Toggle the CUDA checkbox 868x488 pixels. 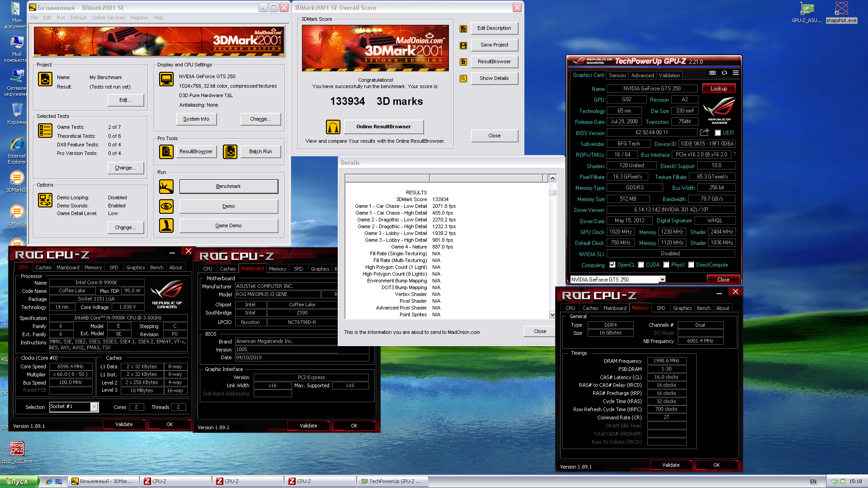coord(641,265)
